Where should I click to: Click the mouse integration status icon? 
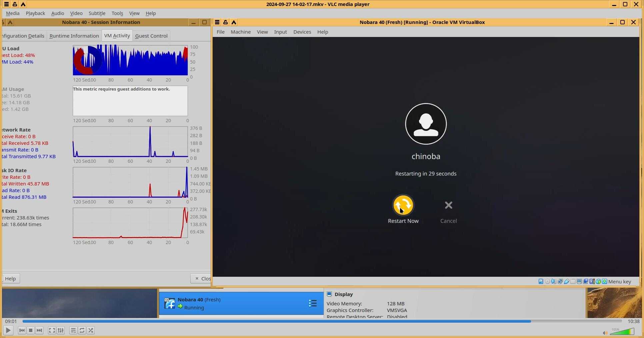(598, 281)
